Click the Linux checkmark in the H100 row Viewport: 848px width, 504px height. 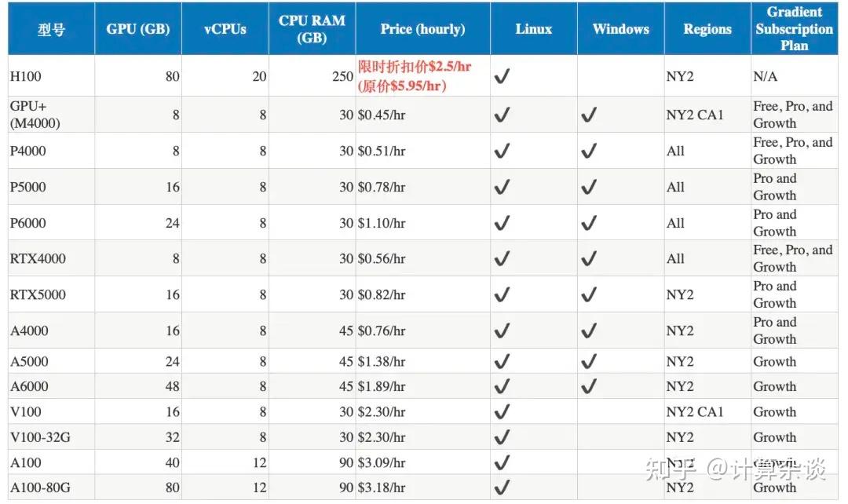(x=502, y=77)
